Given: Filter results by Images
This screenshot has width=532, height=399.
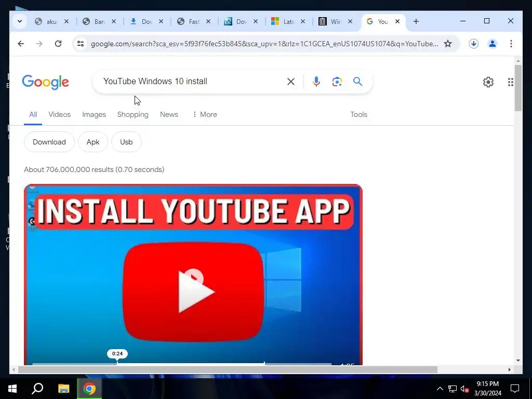Looking at the screenshot, I should point(94,114).
